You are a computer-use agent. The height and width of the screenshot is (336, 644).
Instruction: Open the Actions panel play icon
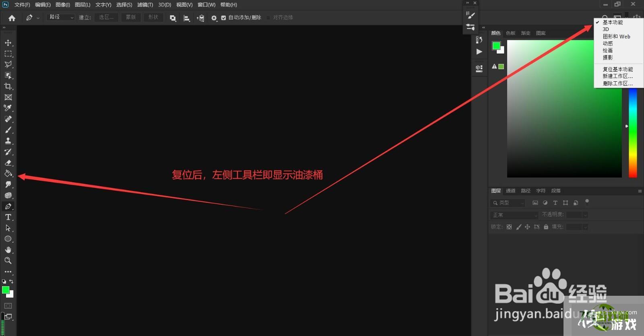pyautogui.click(x=479, y=52)
